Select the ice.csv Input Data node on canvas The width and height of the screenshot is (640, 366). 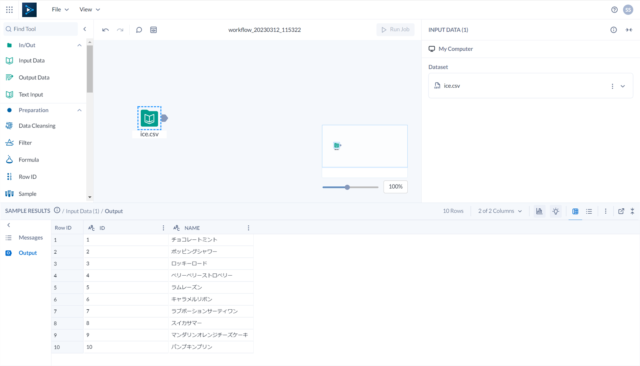coord(149,118)
